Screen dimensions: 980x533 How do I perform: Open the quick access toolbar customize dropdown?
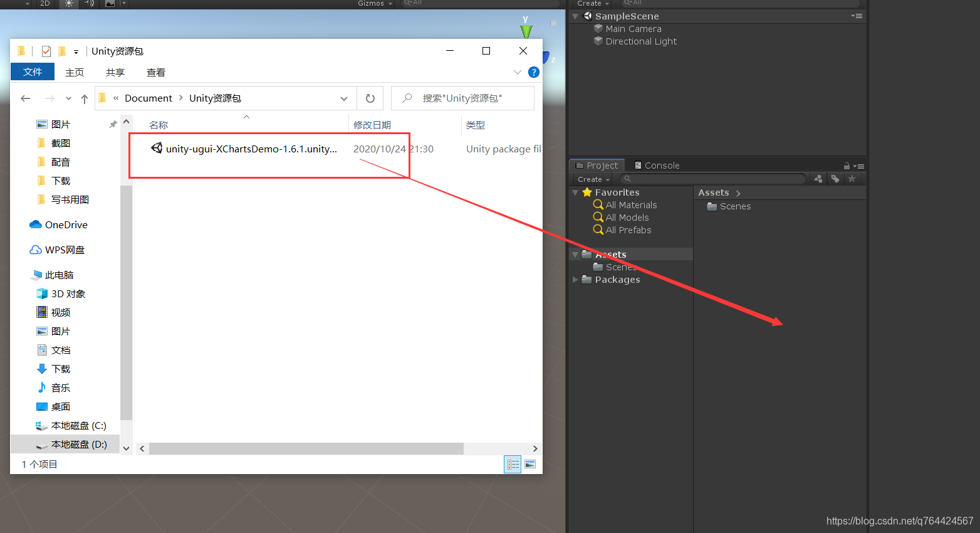pyautogui.click(x=76, y=52)
